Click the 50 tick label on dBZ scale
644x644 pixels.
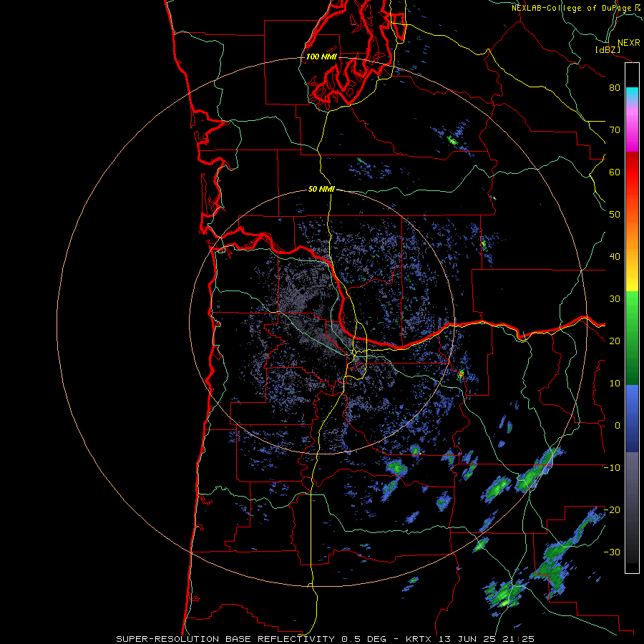click(x=615, y=215)
